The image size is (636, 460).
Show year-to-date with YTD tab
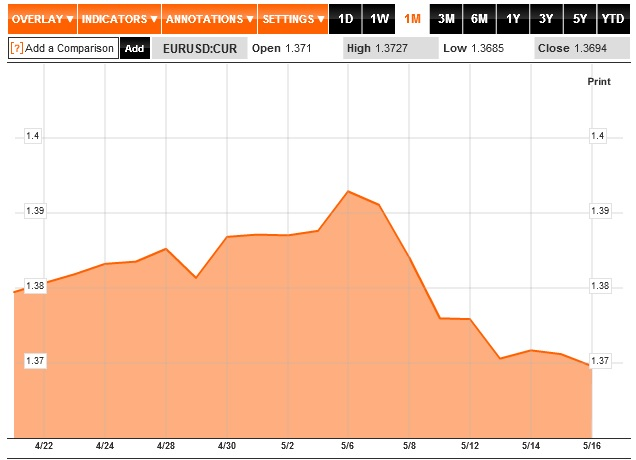pos(613,19)
